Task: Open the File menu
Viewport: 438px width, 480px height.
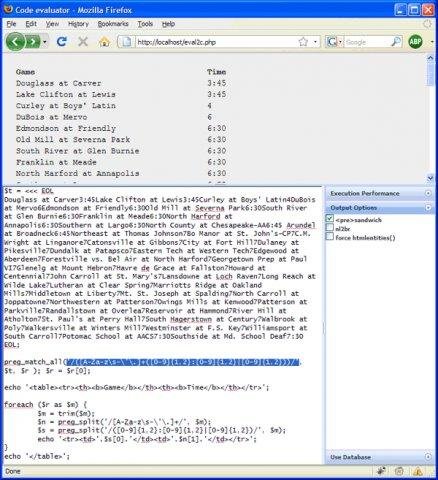Action: pyautogui.click(x=11, y=24)
